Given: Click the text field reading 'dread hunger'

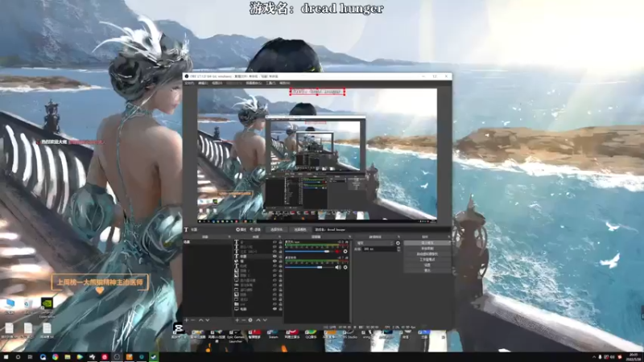Looking at the screenshot, I should (382, 229).
